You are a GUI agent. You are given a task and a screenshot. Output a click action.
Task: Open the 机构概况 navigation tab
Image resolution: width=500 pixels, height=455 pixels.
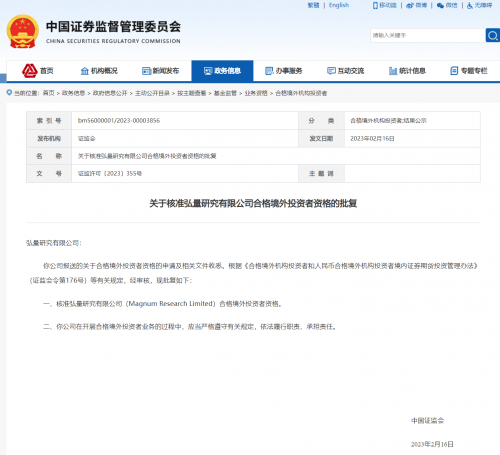point(99,71)
